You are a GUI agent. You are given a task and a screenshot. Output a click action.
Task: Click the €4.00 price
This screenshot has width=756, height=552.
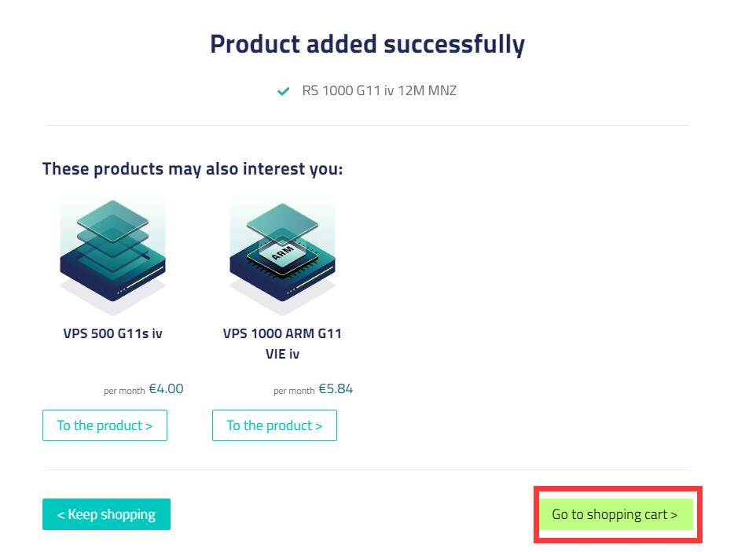coord(166,388)
